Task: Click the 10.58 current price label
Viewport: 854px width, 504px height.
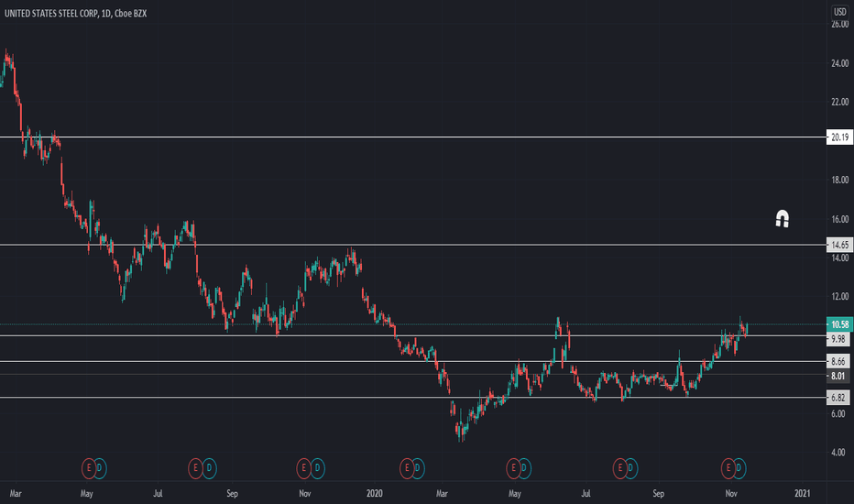Action: pos(839,324)
